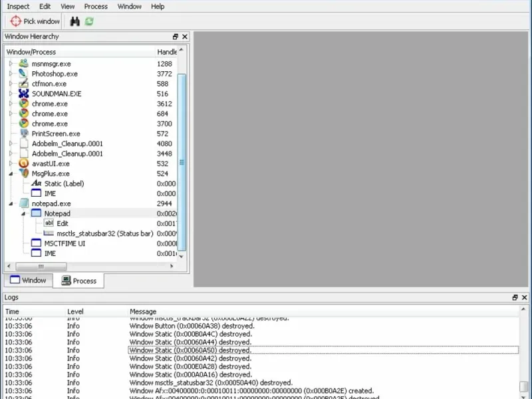Image resolution: width=532 pixels, height=399 pixels.
Task: Open the Window menu
Action: coord(129,6)
